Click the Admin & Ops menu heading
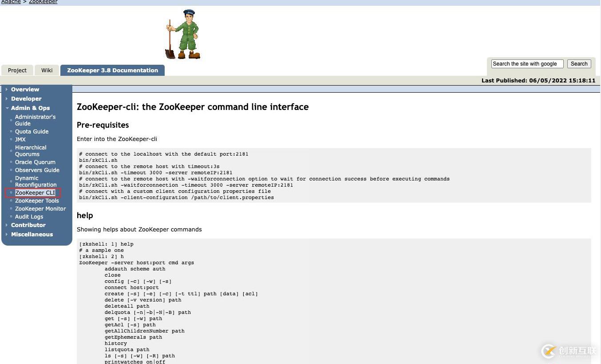This screenshot has height=364, width=601. [30, 108]
